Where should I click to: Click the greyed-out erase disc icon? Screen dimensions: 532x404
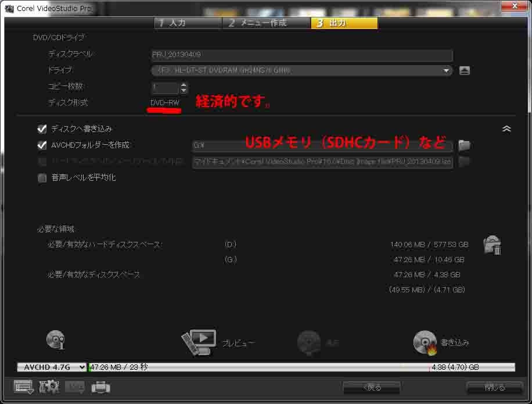tap(309, 343)
